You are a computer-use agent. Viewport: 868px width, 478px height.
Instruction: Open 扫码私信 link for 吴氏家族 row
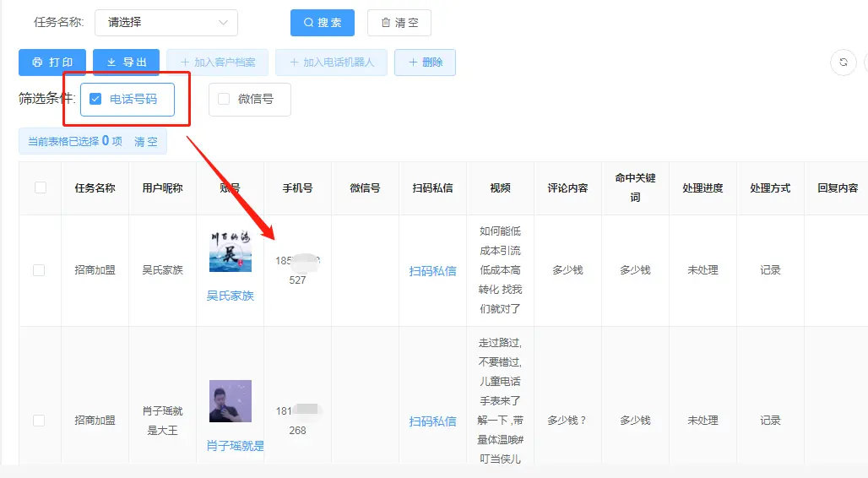coord(432,271)
